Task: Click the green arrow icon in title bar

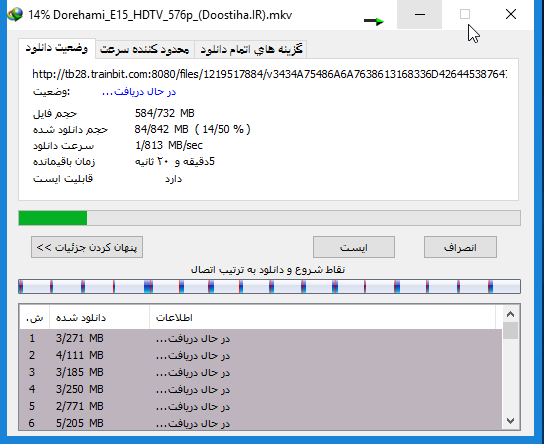Action: (x=374, y=21)
